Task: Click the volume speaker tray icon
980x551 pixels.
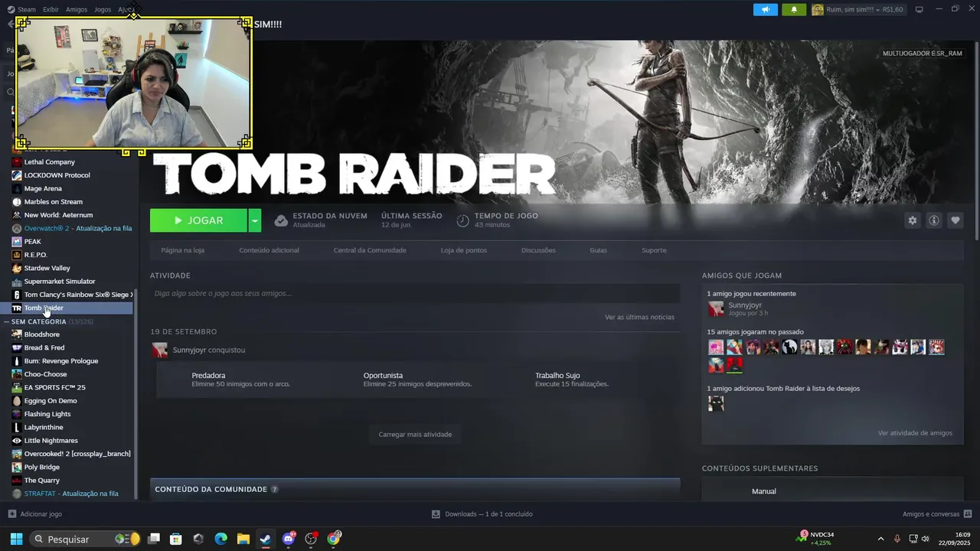Action: click(926, 539)
